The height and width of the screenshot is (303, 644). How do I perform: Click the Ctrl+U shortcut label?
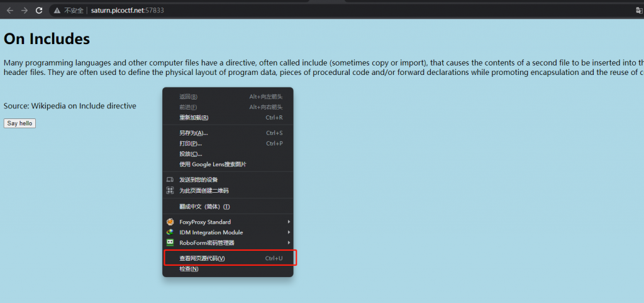(x=274, y=258)
